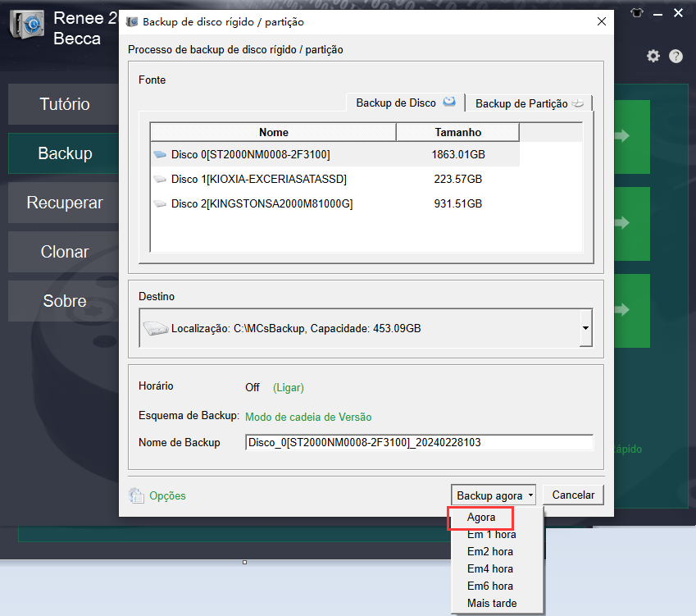This screenshot has width=696, height=616.
Task: Click the Disco 1 drive icon
Action: tap(160, 179)
